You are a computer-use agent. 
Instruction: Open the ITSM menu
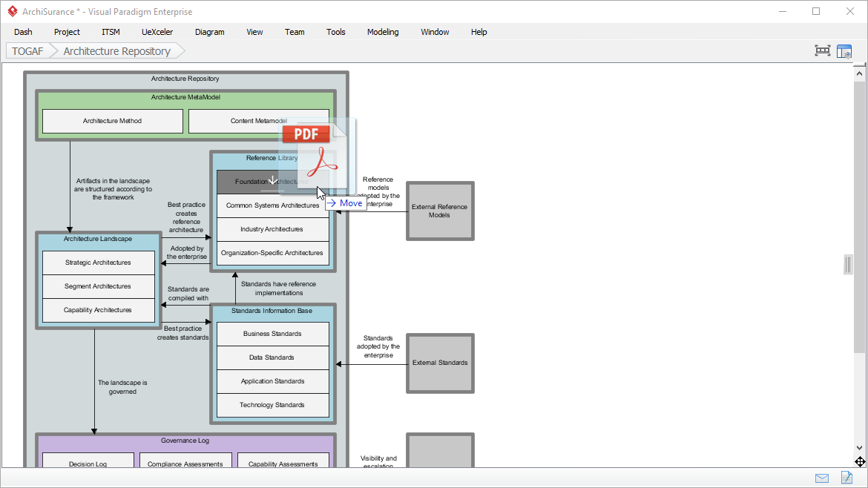click(111, 32)
